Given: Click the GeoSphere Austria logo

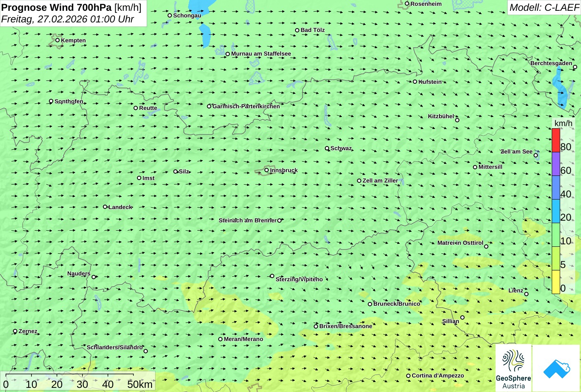Looking at the screenshot, I should [x=513, y=368].
